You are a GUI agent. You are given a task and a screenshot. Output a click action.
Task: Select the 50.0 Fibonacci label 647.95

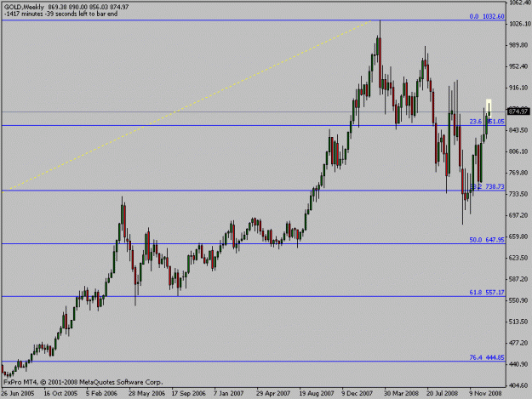pos(487,240)
